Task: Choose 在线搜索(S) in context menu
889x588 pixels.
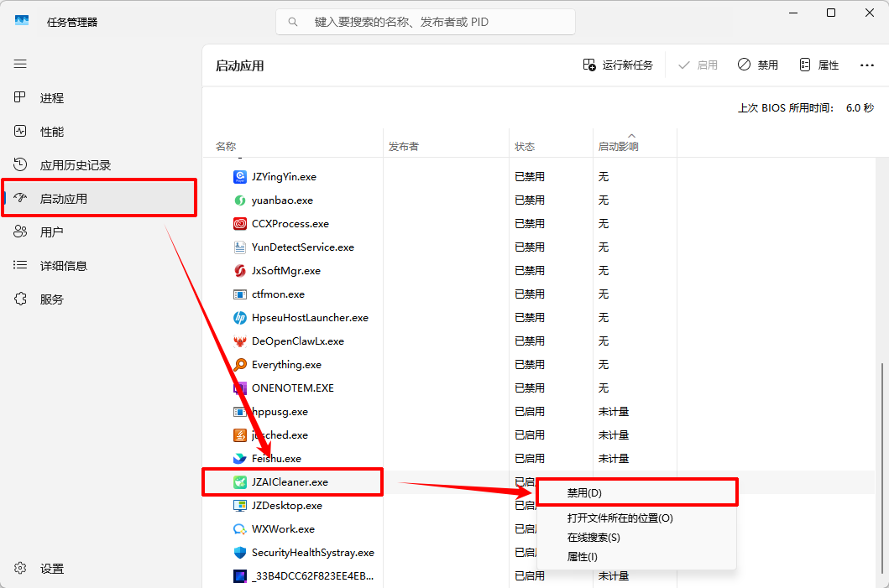Action: click(636, 537)
